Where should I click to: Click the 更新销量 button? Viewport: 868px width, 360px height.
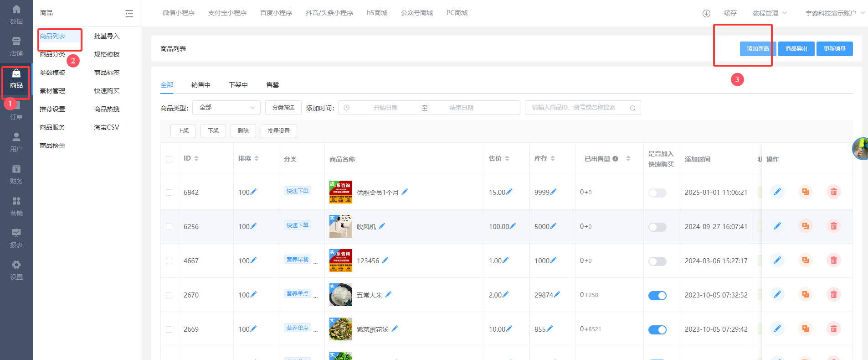coord(835,49)
